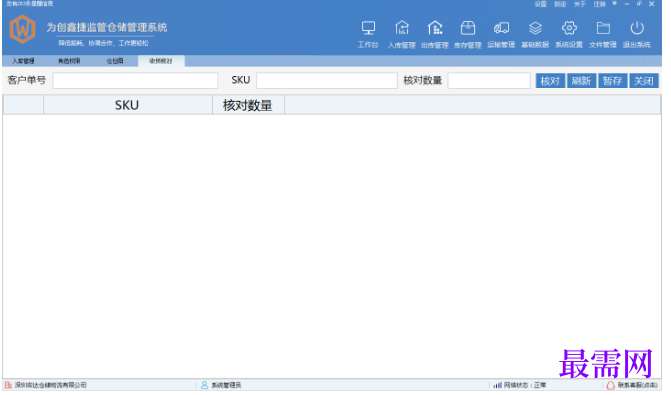Click the company name in status bar

click(50, 385)
